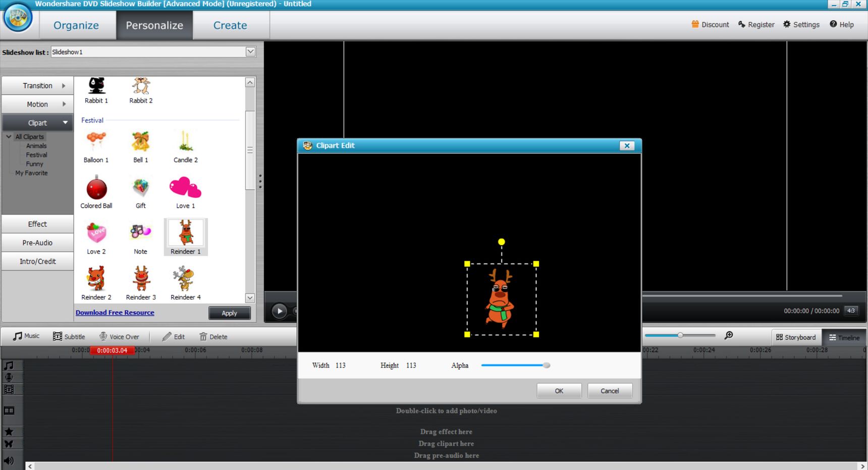868x470 pixels.
Task: Select Funny clipart category
Action: [35, 164]
